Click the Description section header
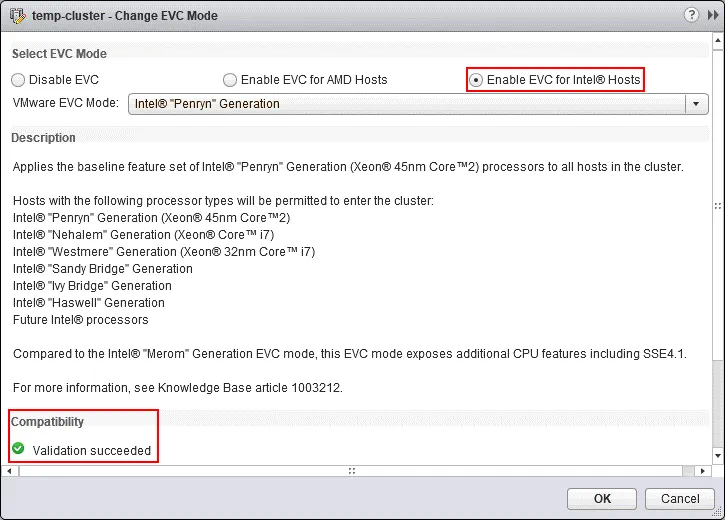Image resolution: width=725 pixels, height=520 pixels. point(43,137)
